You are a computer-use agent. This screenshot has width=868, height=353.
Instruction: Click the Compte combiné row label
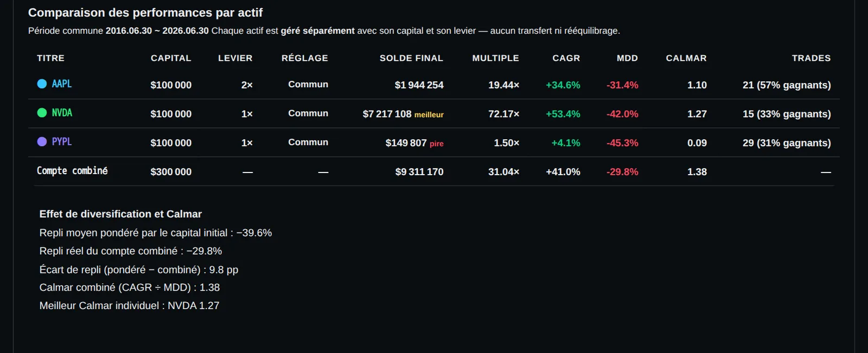(x=72, y=171)
